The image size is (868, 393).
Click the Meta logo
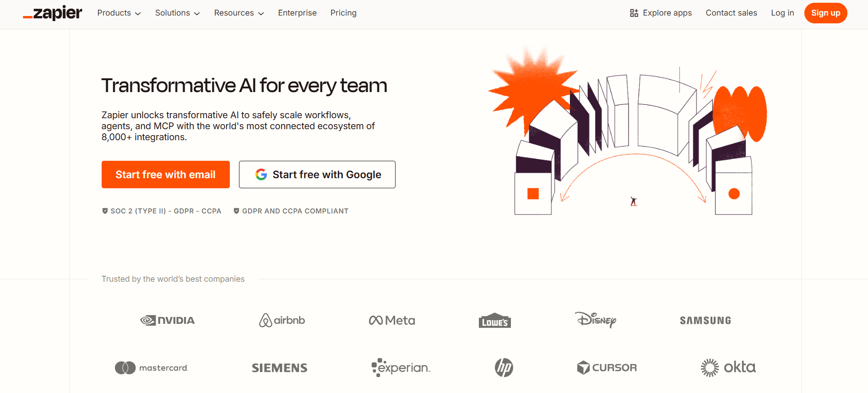(392, 320)
